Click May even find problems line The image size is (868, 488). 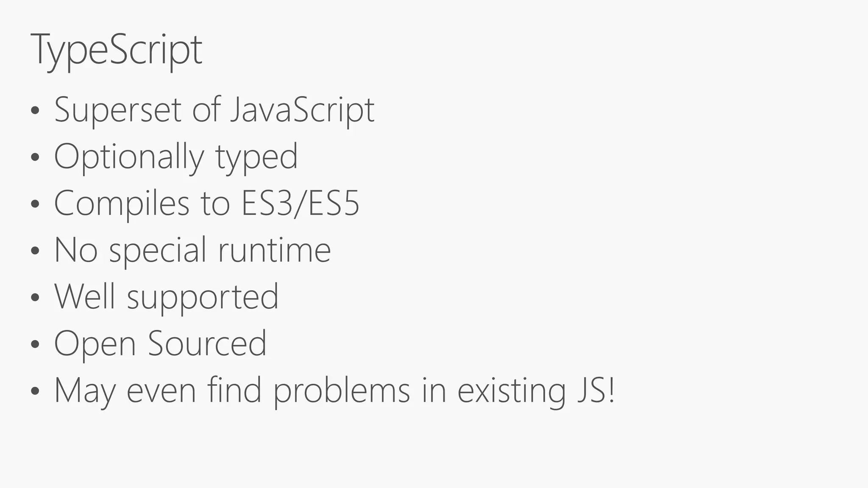pos(335,391)
